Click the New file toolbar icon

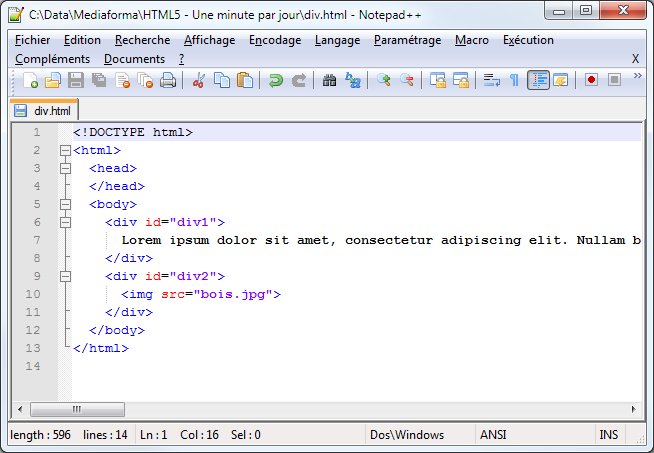(30, 81)
